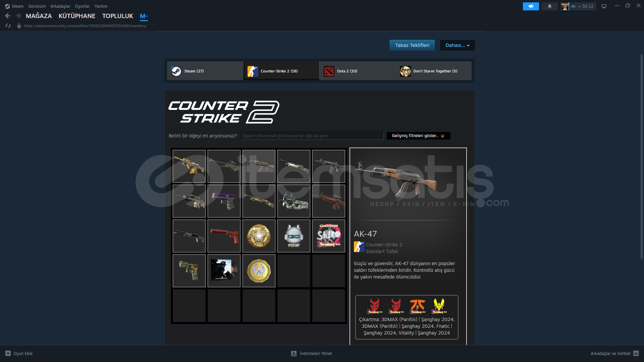Select the Champion Shiro sticker item
Screen dimensions: 644x362
point(328,236)
